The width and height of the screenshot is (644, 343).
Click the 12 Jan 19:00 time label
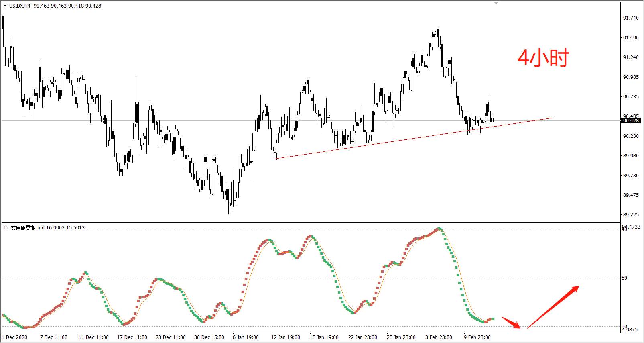point(286,337)
